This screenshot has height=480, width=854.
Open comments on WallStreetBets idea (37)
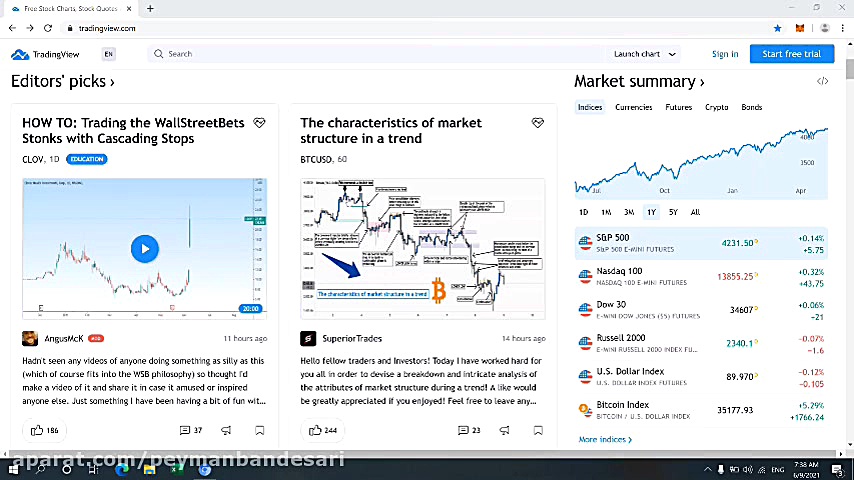[191, 430]
